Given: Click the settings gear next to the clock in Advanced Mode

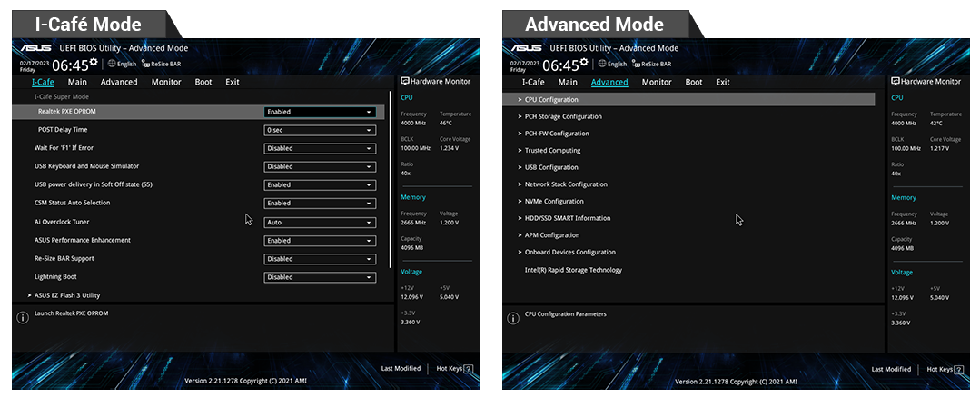Looking at the screenshot, I should pyautogui.click(x=584, y=62).
